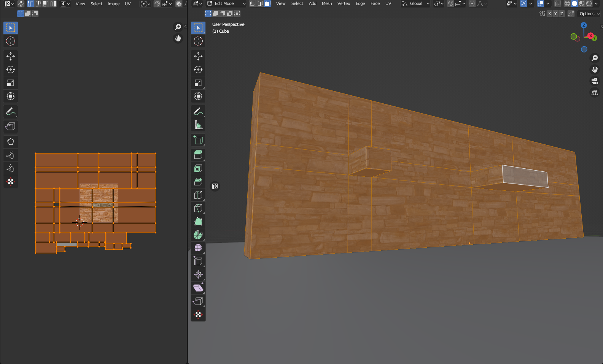Open the Edit Mode dropdown

tap(226, 3)
